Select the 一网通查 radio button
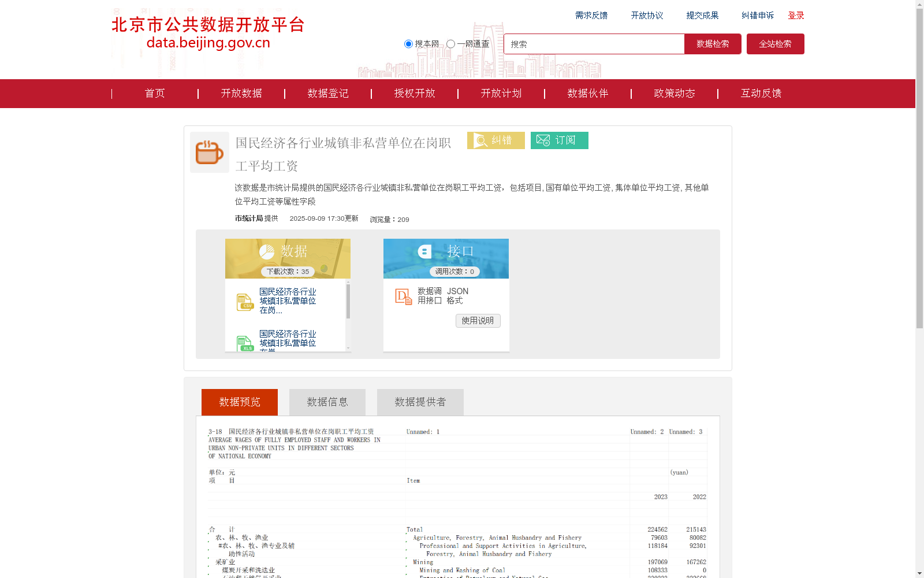This screenshot has width=924, height=578. point(450,43)
